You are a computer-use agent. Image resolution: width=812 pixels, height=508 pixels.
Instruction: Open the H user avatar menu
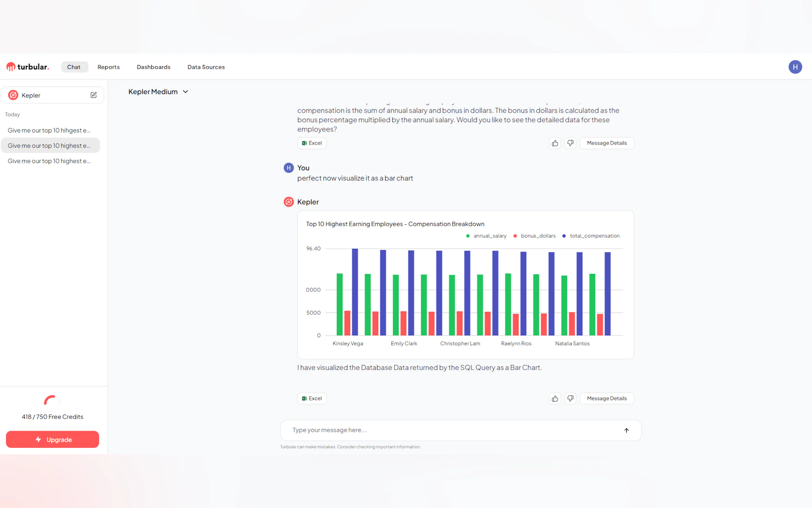[795, 67]
